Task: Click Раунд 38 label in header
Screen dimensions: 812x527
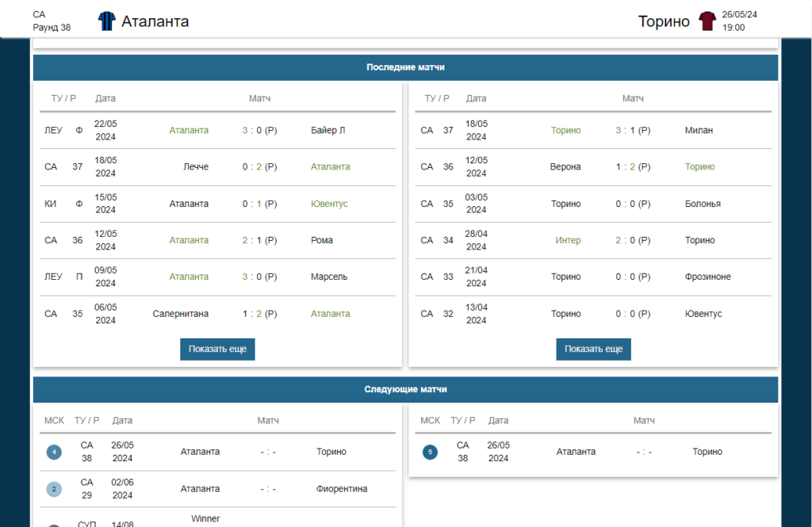Action: point(52,28)
